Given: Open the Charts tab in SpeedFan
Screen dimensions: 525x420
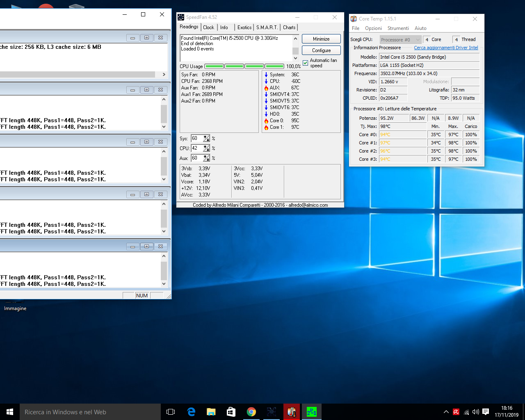Looking at the screenshot, I should tap(289, 27).
